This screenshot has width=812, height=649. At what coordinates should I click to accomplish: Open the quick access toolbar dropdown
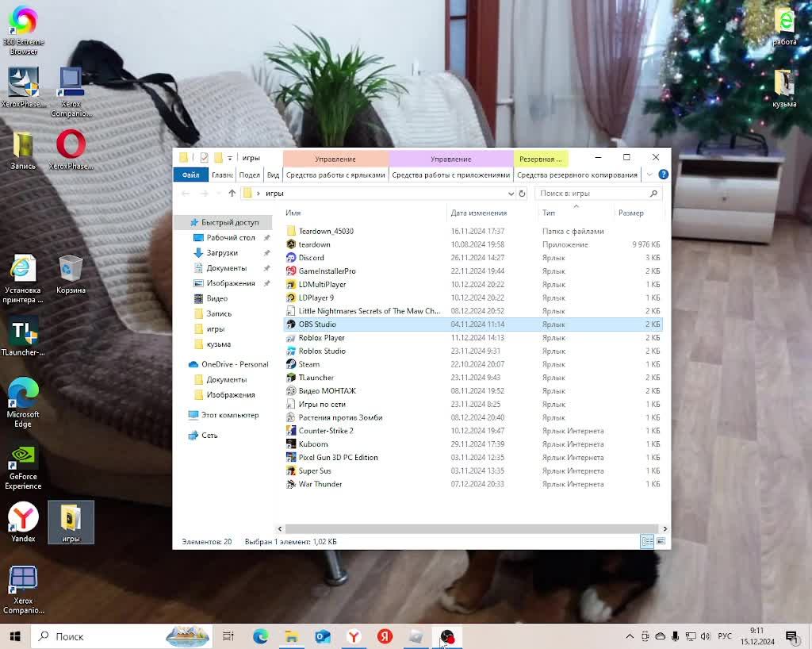point(230,158)
